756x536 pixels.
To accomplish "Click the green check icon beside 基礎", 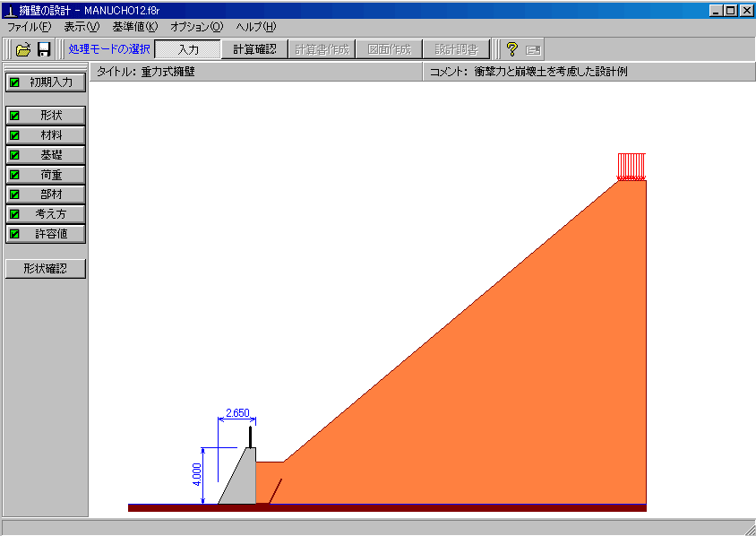I will [14, 155].
